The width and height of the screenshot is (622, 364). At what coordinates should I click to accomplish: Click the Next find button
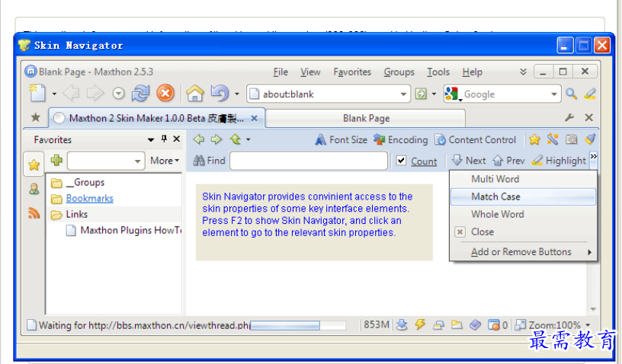pyautogui.click(x=469, y=161)
